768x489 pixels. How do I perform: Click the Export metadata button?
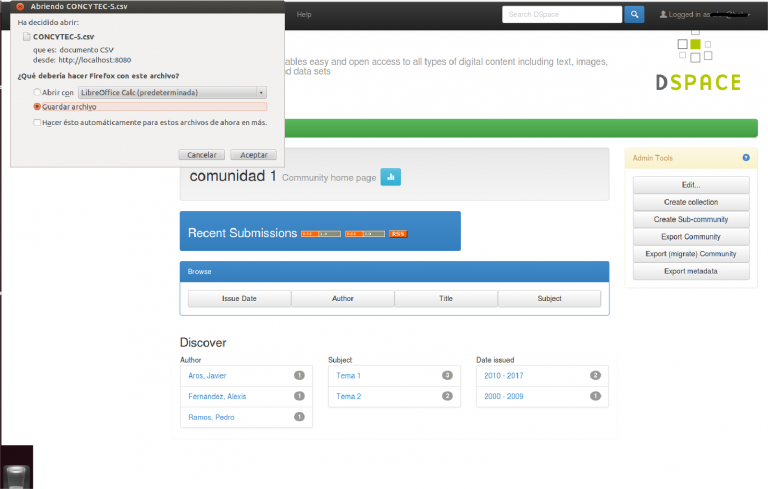pos(690,271)
